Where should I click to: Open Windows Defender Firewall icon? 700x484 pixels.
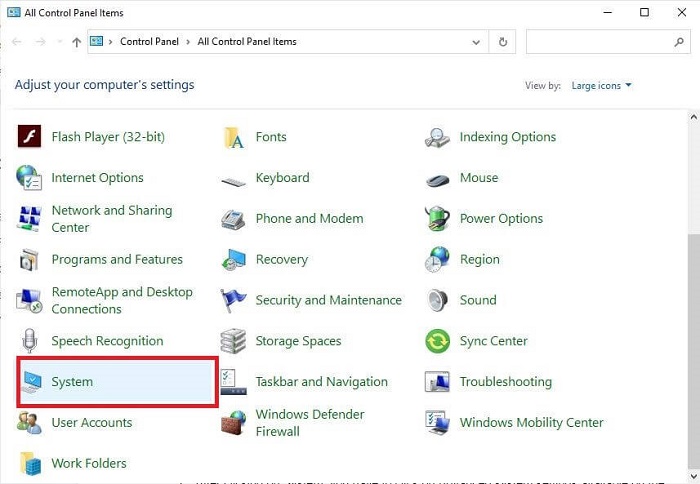233,423
